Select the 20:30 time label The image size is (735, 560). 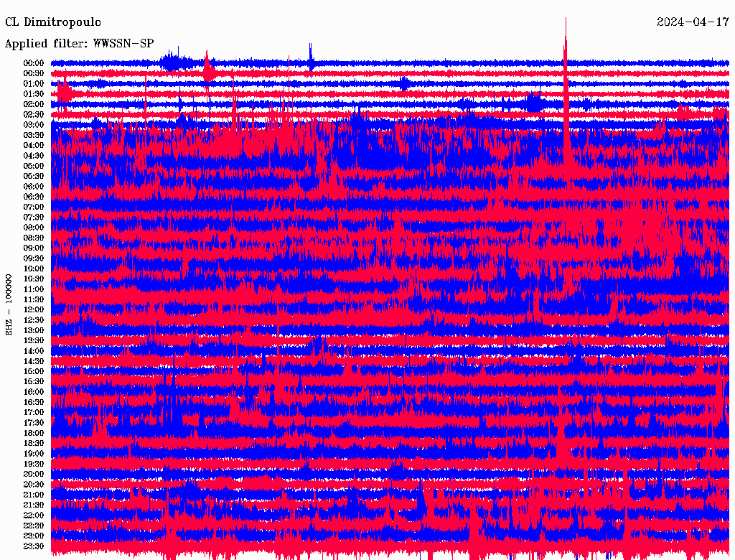34,484
